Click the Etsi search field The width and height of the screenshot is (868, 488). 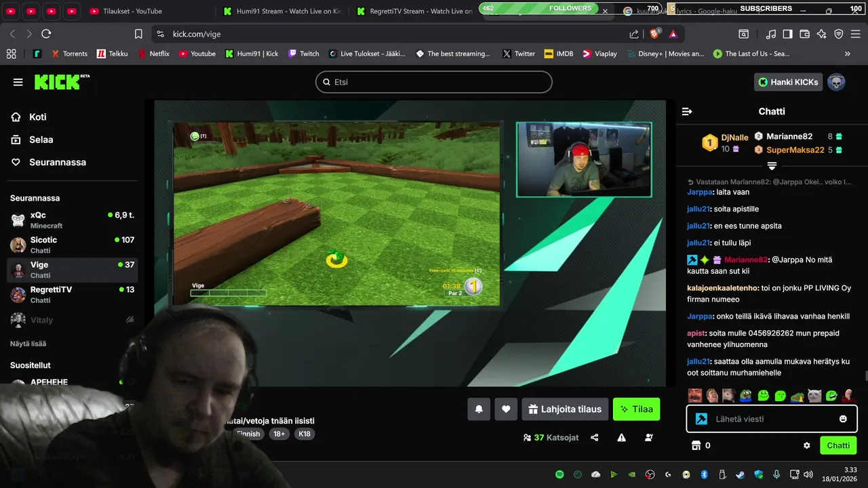[434, 82]
